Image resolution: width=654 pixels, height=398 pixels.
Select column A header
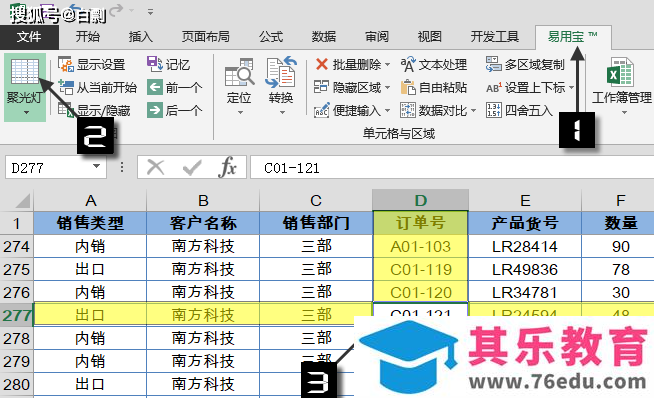(x=91, y=201)
